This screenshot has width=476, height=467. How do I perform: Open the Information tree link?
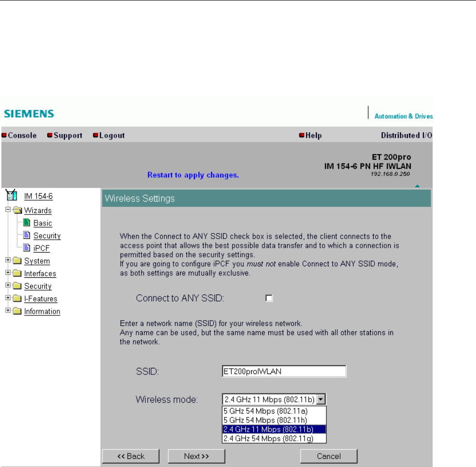point(42,312)
